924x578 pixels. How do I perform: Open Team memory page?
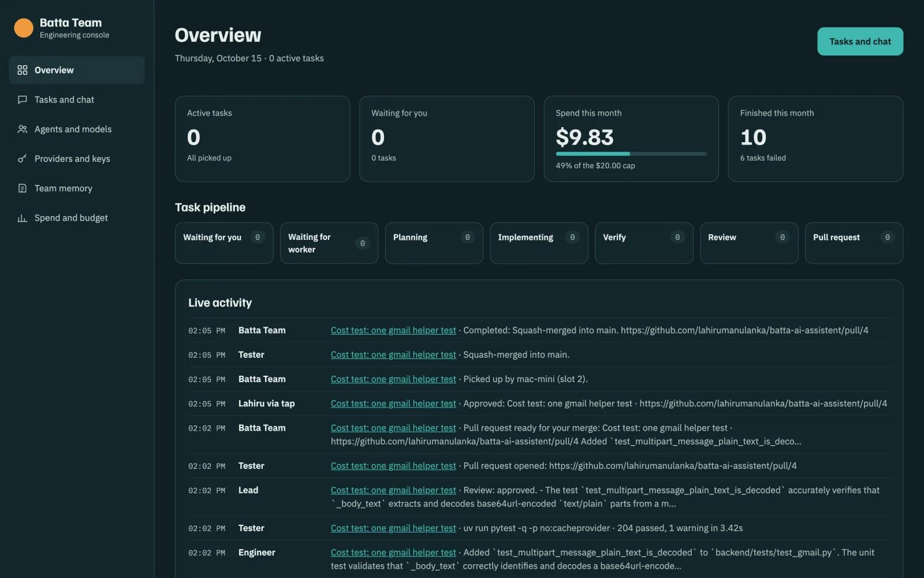coord(77,188)
